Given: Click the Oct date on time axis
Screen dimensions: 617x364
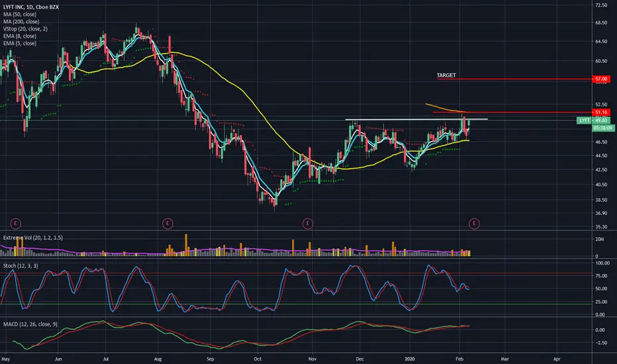Looking at the screenshot, I should pos(258,359).
